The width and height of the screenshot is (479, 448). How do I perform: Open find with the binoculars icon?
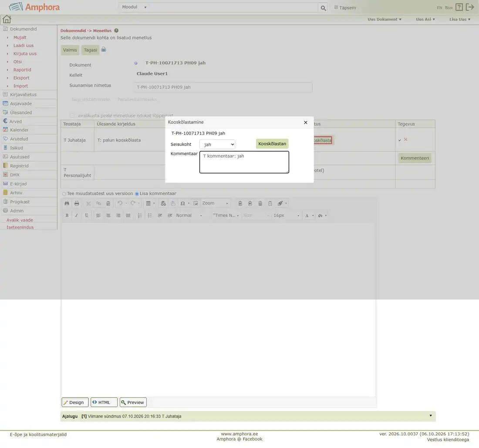(x=67, y=203)
